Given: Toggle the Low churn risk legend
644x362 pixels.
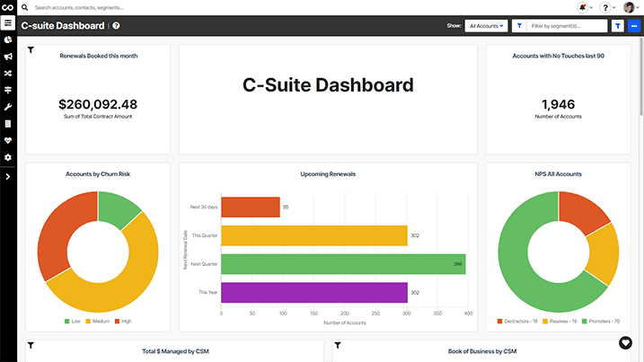Looking at the screenshot, I should 72,322.
